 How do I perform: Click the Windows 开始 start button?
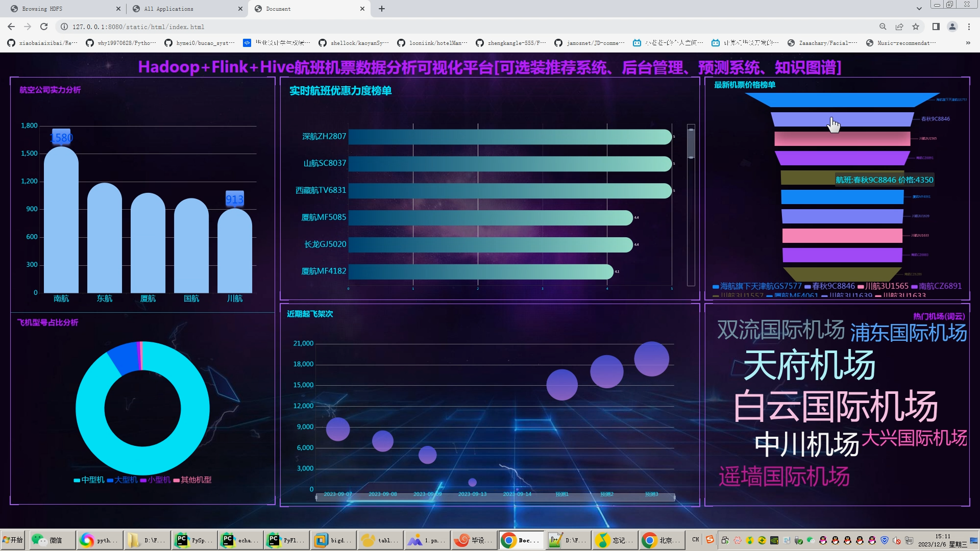[x=12, y=540]
